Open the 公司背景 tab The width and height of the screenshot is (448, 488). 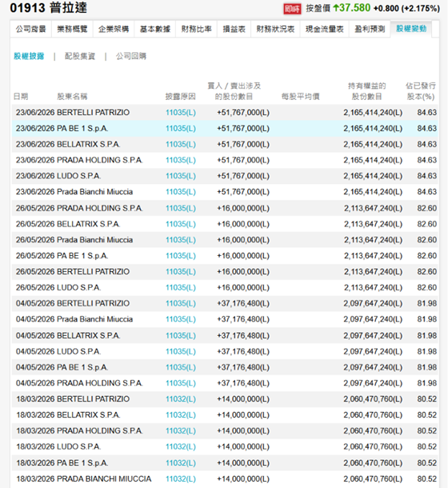point(31,29)
